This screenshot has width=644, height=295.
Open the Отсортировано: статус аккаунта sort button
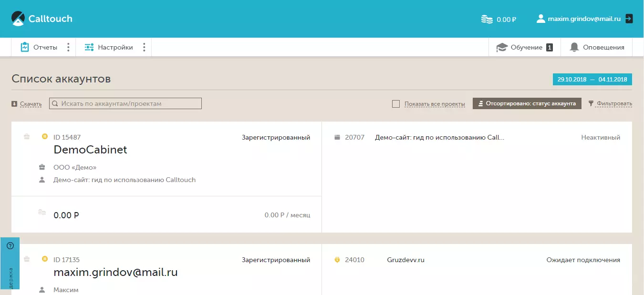pos(527,103)
